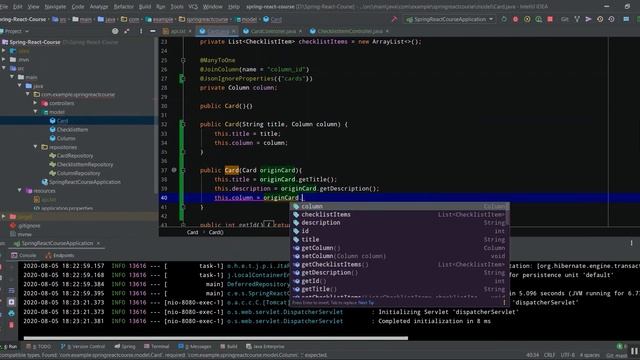
Task: Open the Terminal tool window
Action: tap(157, 347)
